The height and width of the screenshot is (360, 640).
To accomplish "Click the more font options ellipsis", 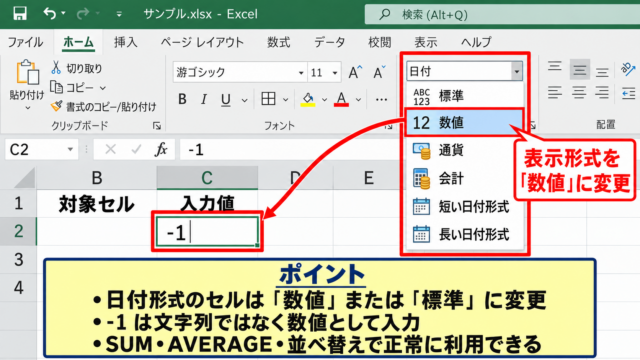I will click(381, 100).
